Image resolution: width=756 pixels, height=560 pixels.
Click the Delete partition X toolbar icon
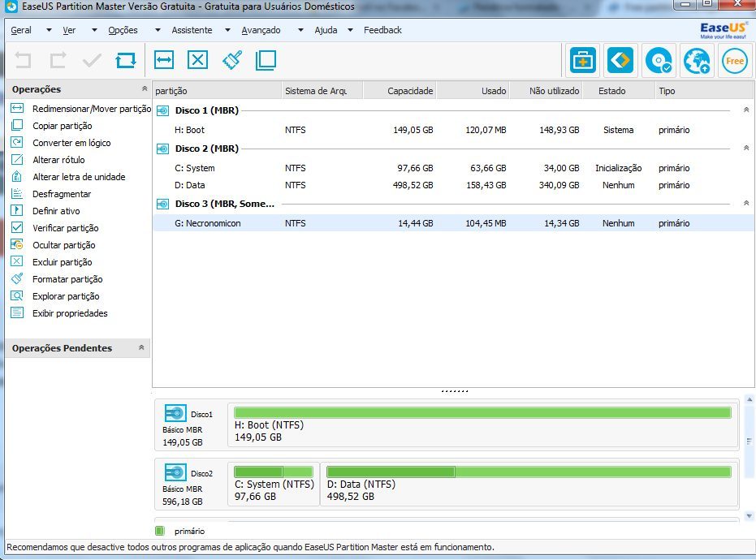197,60
